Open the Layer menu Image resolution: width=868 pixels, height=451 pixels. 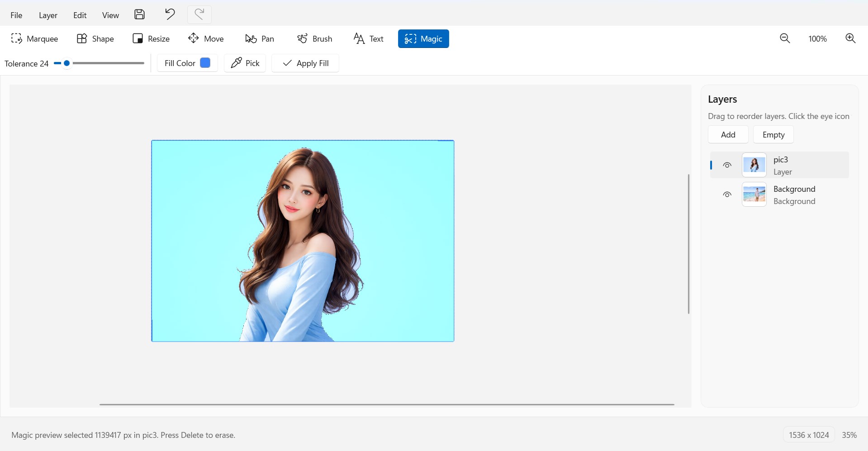point(48,15)
